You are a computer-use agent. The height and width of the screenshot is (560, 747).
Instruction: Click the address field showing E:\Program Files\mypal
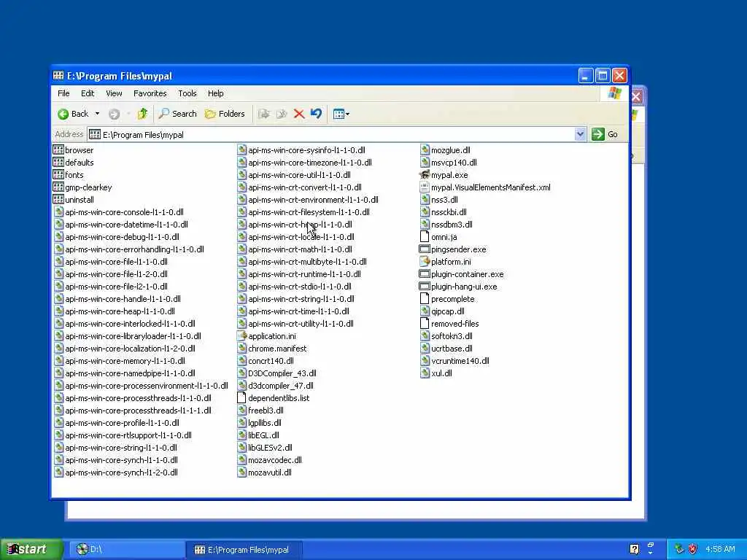(331, 135)
